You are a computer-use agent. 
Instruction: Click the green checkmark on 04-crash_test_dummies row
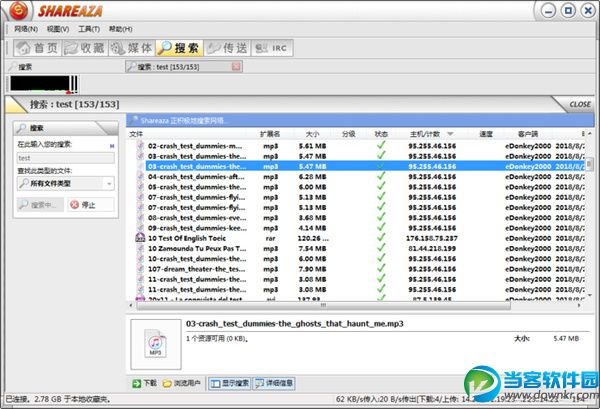381,176
